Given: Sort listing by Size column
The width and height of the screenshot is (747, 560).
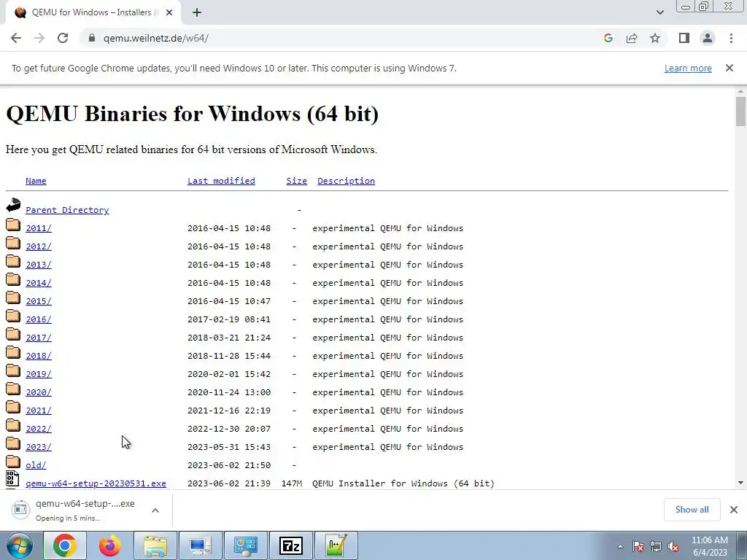Looking at the screenshot, I should point(296,181).
